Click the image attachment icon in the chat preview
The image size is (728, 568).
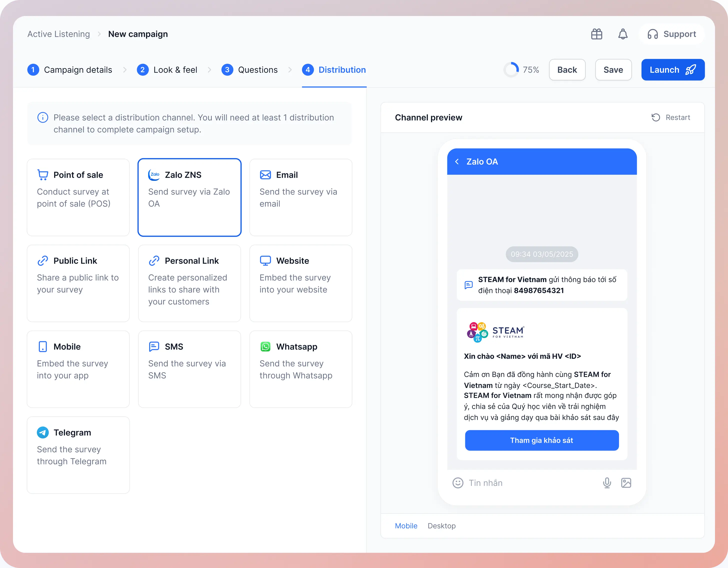pyautogui.click(x=626, y=483)
